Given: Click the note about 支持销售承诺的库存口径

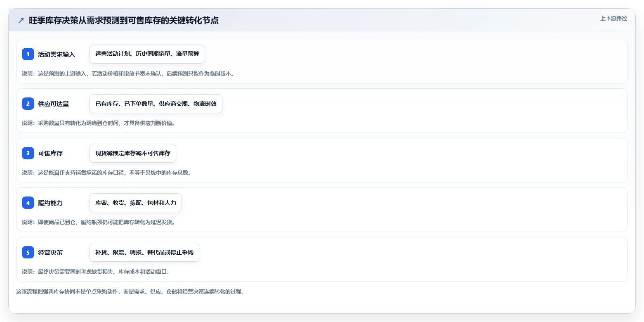Looking at the screenshot, I should pos(106,173).
